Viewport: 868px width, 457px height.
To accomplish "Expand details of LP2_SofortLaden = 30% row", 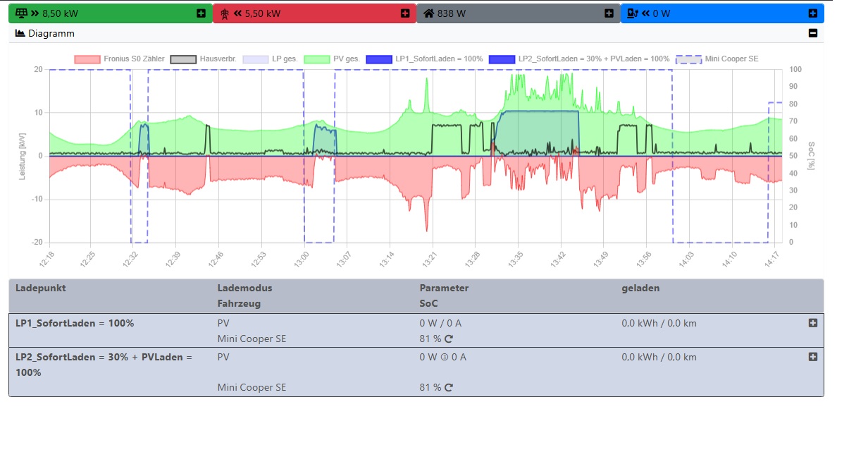I will pos(812,357).
